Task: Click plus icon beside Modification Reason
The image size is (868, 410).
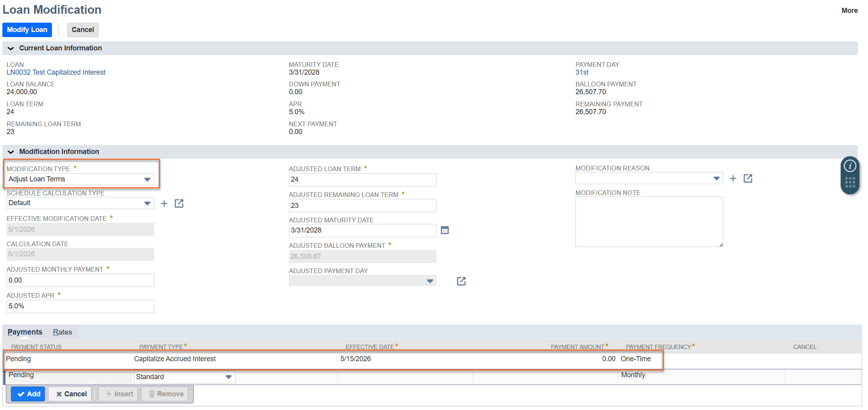Action: coord(733,179)
